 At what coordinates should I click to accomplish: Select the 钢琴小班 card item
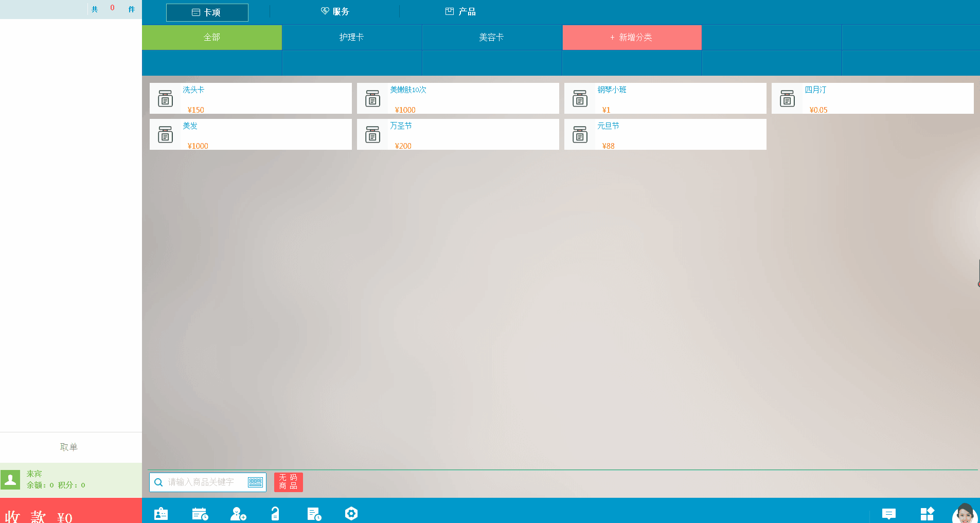click(665, 98)
